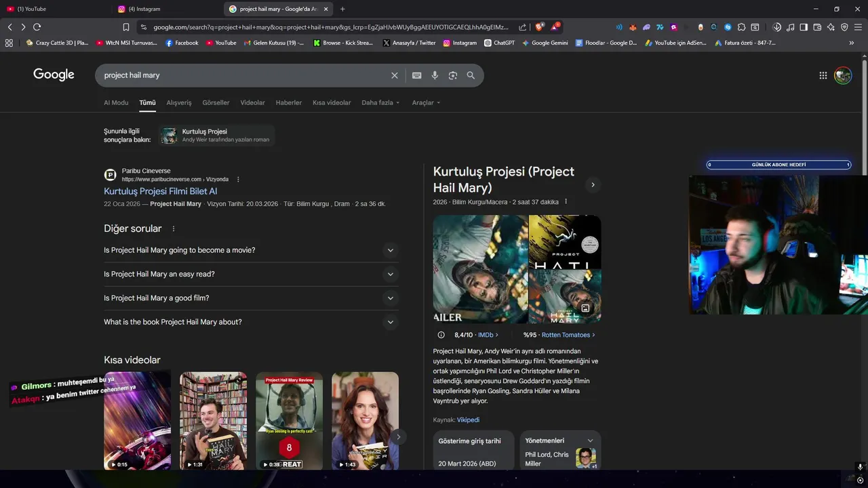
Task: Open the MetaMask fox extension
Action: [633, 27]
